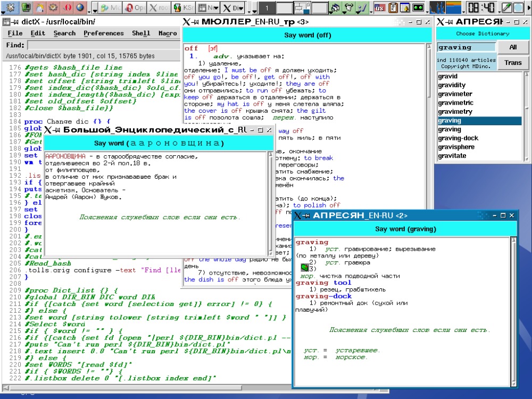Click the Find input field in dictX
This screenshot has height=399, width=532.
[104, 45]
